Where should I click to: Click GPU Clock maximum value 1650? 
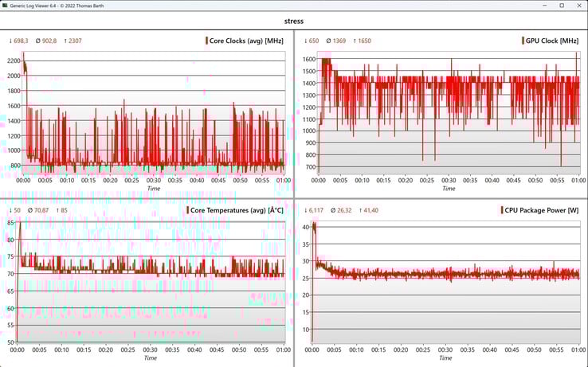(364, 41)
